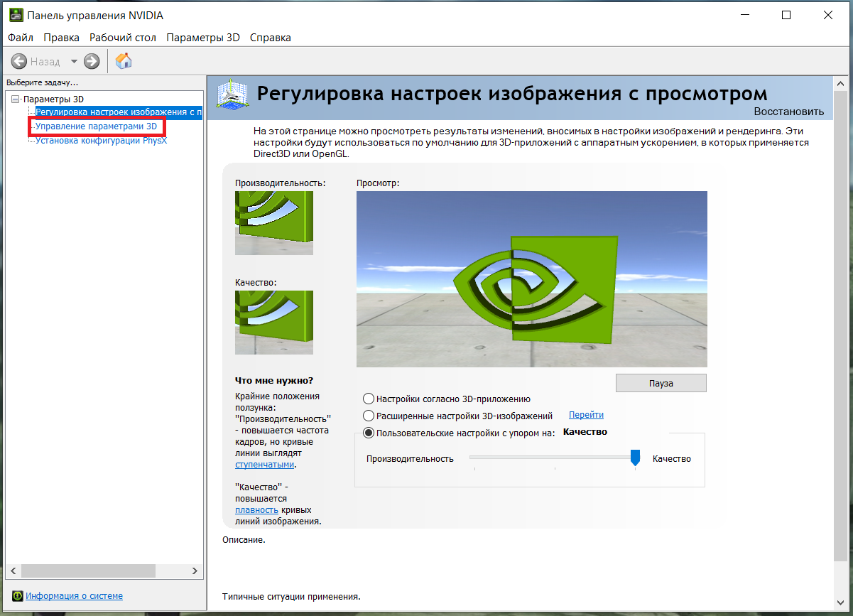Screen dimensions: 853x616
Task: Select Настройки согласно 3D-приложению radio button
Action: point(369,399)
